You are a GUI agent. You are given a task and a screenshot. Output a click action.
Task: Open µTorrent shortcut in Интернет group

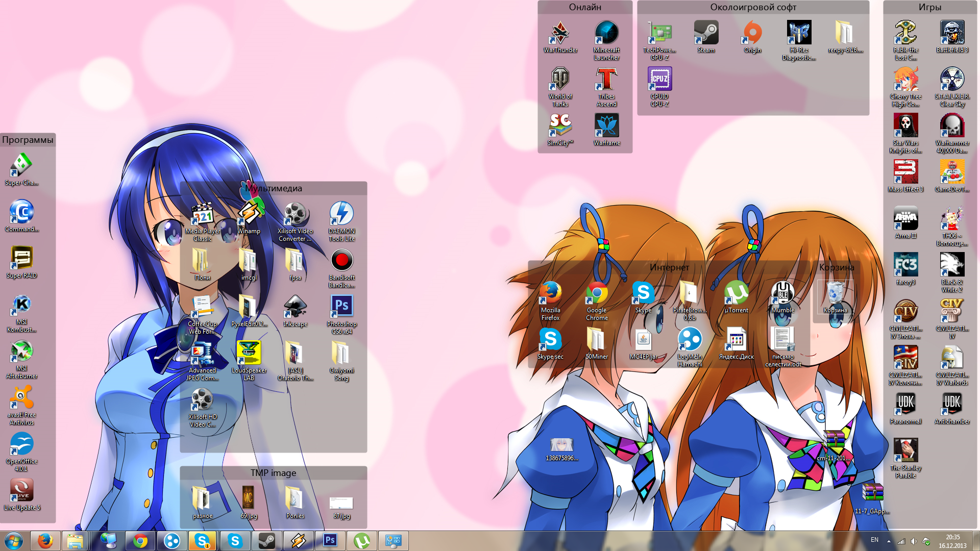coord(736,293)
